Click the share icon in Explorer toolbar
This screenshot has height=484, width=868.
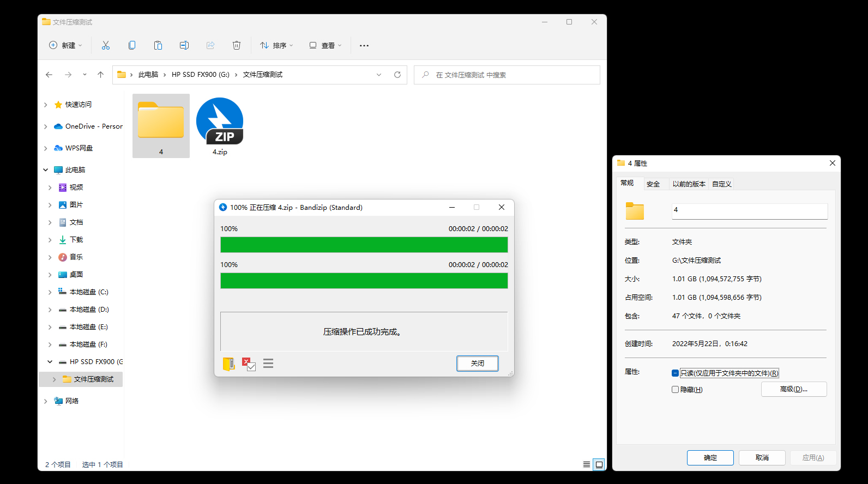pos(210,45)
